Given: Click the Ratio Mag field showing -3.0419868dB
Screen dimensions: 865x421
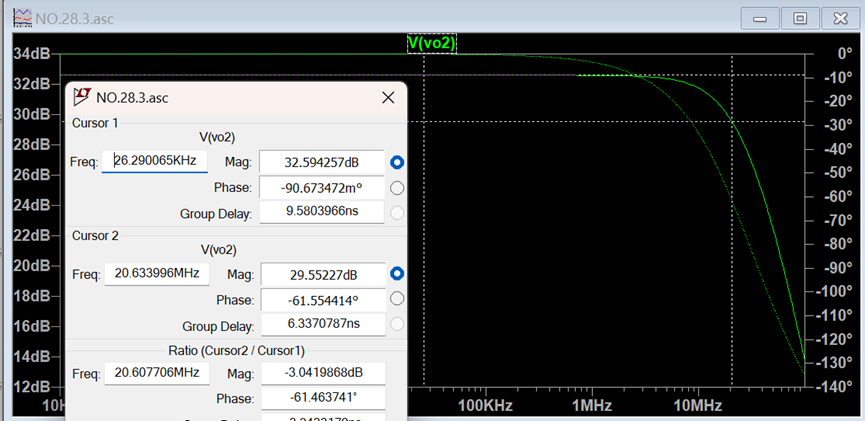Looking at the screenshot, I should point(319,373).
